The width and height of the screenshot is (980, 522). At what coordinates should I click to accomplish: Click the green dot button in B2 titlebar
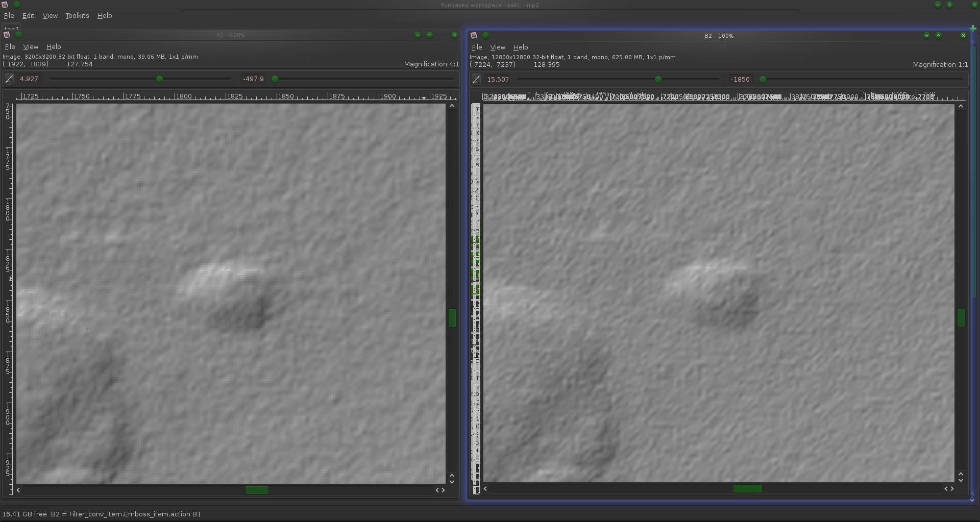485,35
